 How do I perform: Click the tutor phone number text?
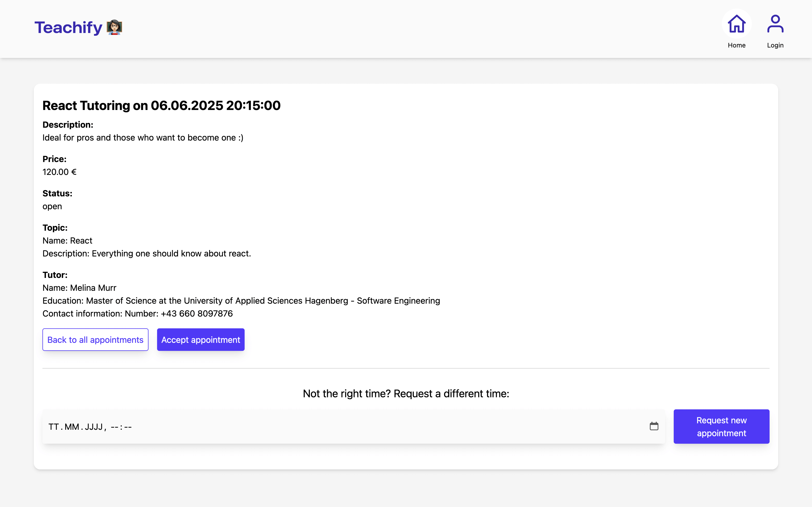coord(197,314)
